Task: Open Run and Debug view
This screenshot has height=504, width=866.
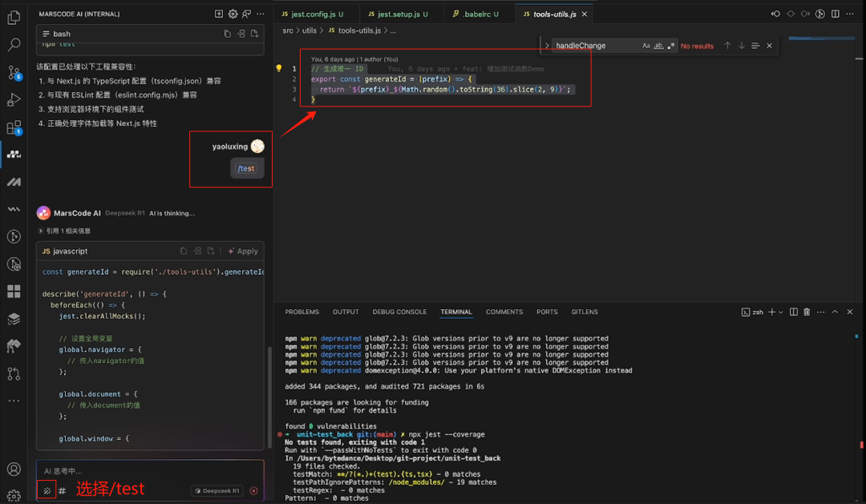Action: click(14, 99)
